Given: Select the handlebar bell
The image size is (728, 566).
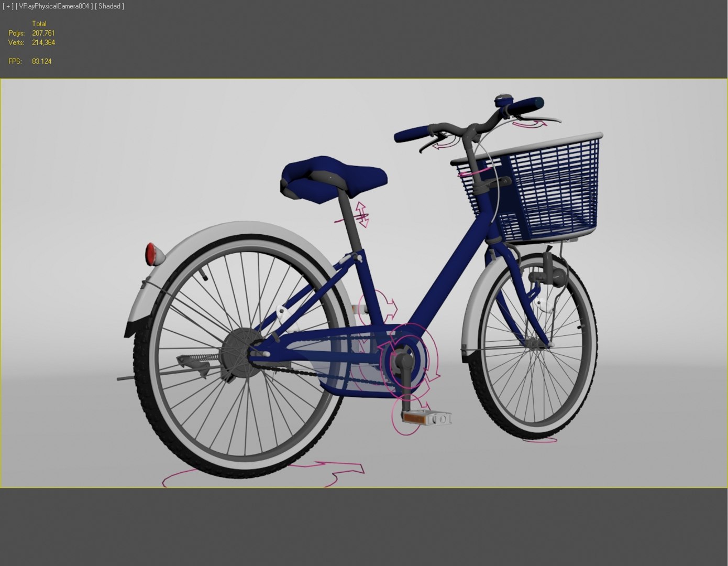Looking at the screenshot, I should click(504, 101).
